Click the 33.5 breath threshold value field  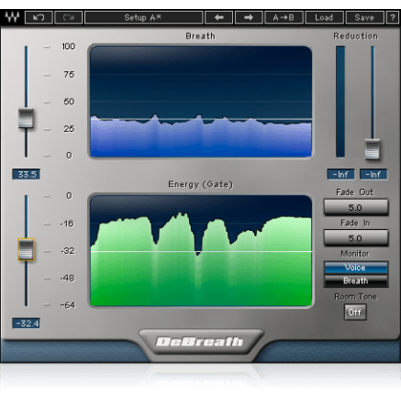pos(26,174)
